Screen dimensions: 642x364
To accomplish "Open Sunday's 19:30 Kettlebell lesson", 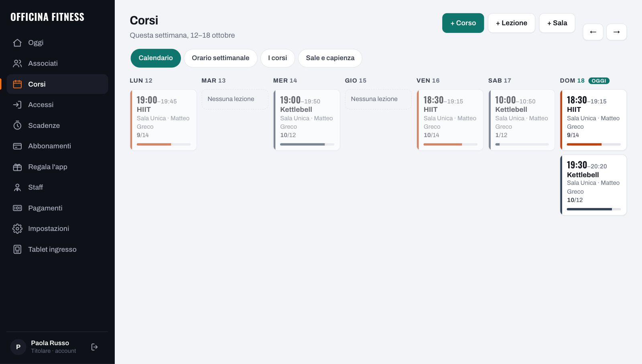I will (593, 185).
